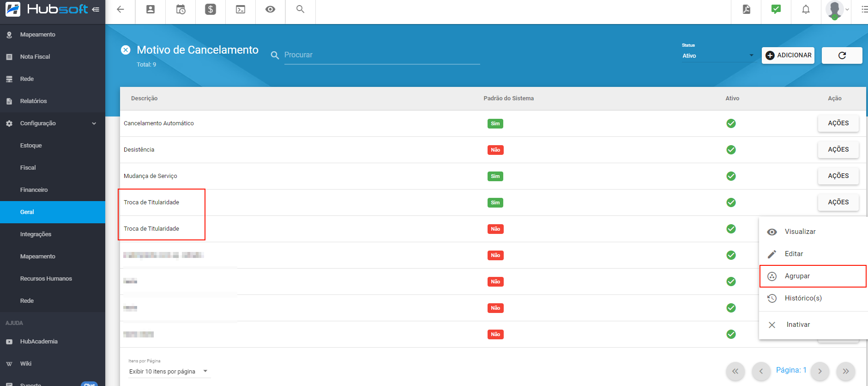
Task: Close the Motivo de Cancelamento panel
Action: (126, 50)
